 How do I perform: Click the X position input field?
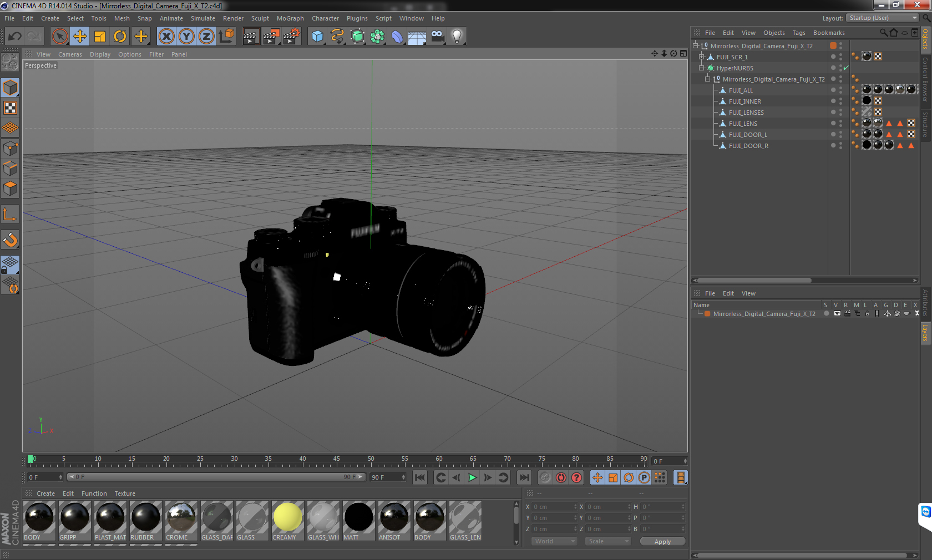pyautogui.click(x=554, y=507)
